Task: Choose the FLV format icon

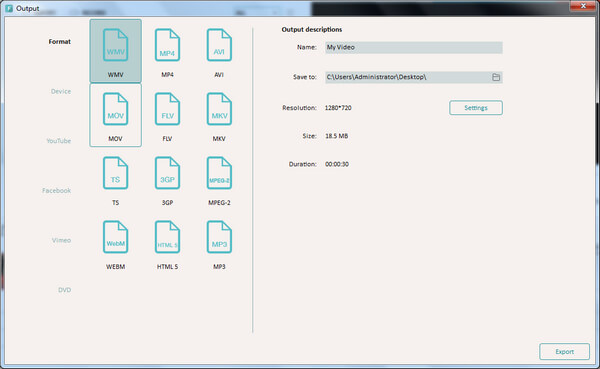Action: [167, 109]
